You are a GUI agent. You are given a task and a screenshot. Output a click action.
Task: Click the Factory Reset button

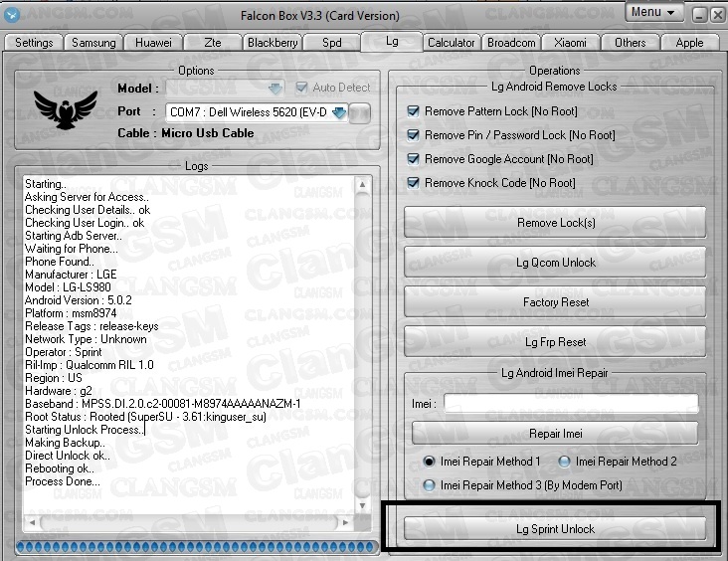pos(555,302)
